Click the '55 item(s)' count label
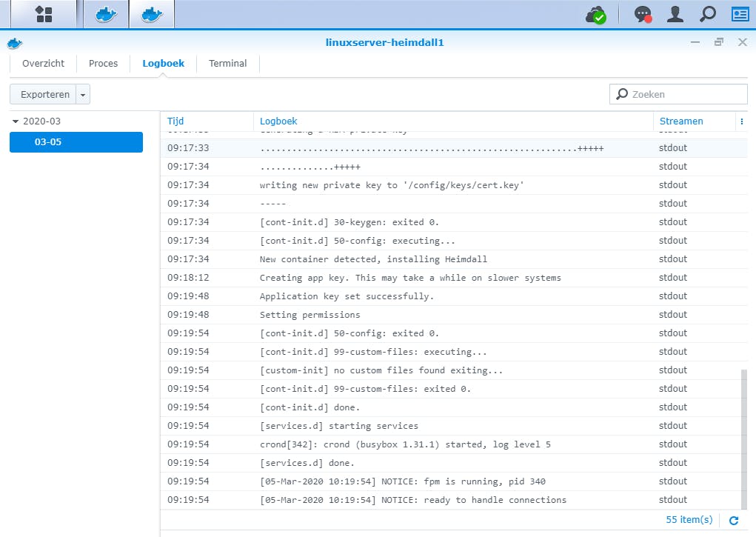The image size is (756, 537). click(689, 520)
